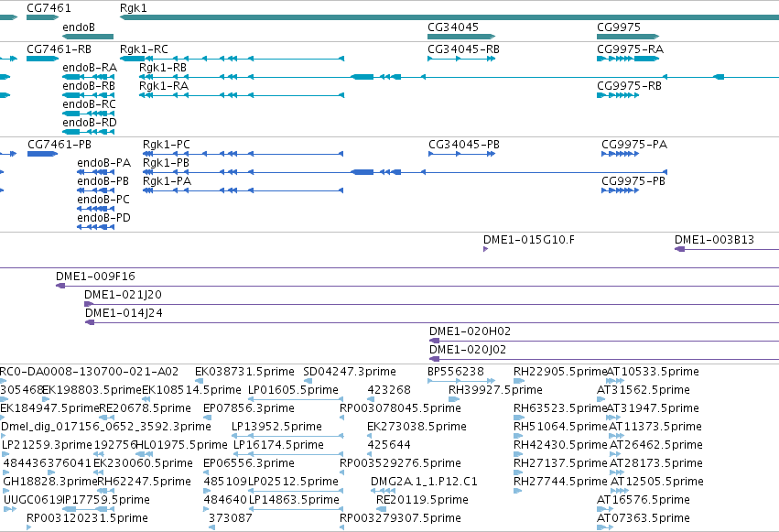Select transcript Rgk1-RC

pyautogui.click(x=232, y=59)
